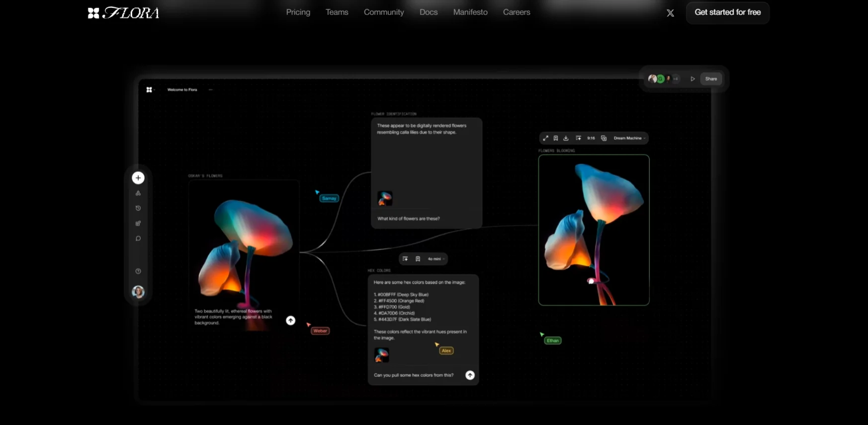Click the '#00BFFF (Deep Sky Blue)' line

click(x=401, y=295)
